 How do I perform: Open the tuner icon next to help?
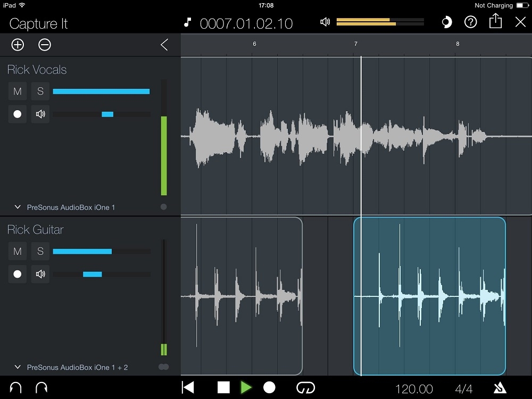pos(446,22)
